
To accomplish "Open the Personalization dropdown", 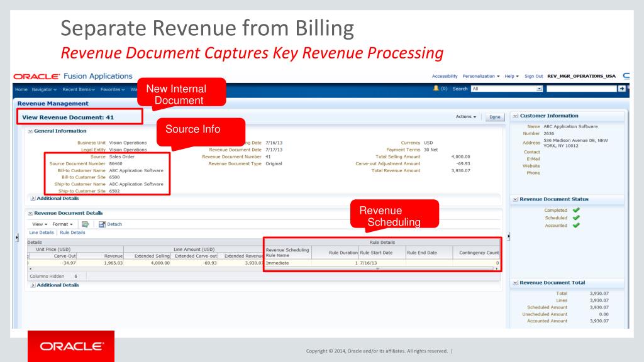I will (x=481, y=76).
